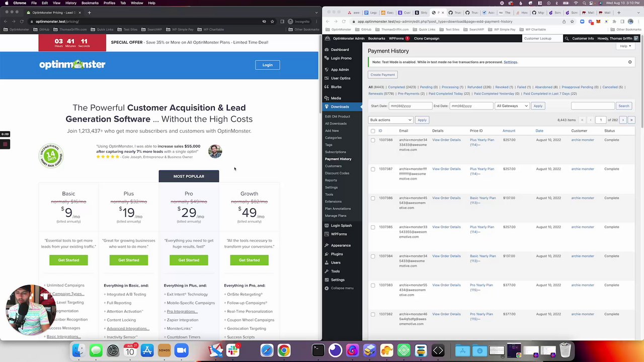Click the Appearance sidebar icon
Screen dimensions: 644x362
pyautogui.click(x=327, y=245)
